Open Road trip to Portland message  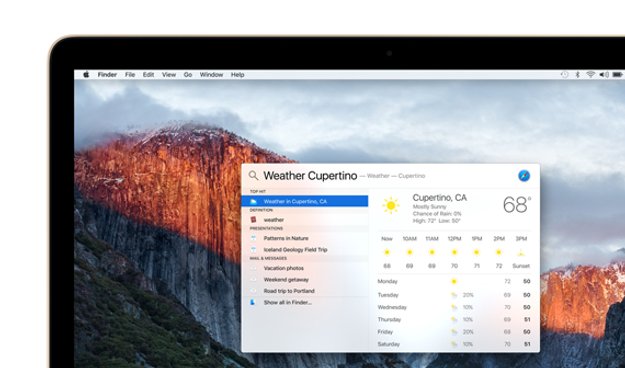click(x=305, y=291)
